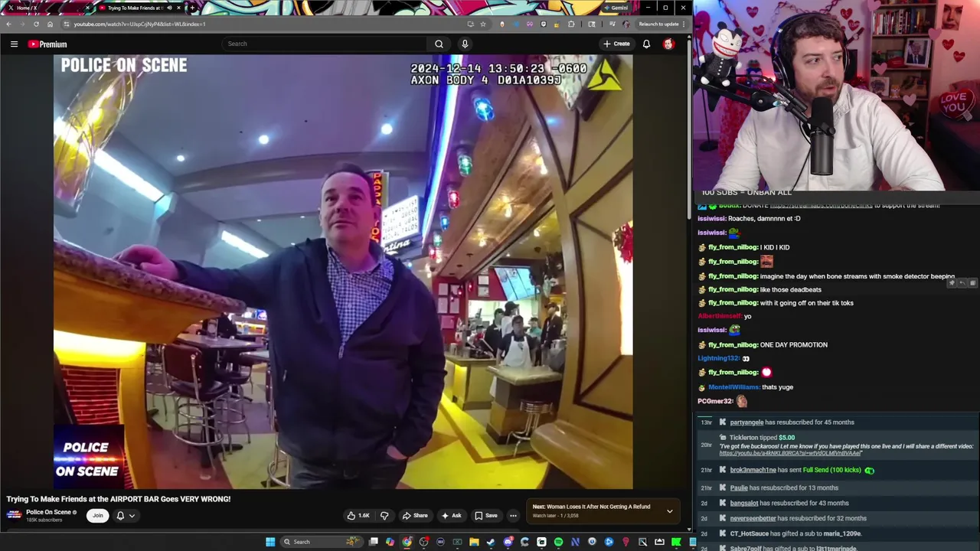Open Tickleton's tipped YouTube link
Screen dimensions: 980x551
click(x=790, y=453)
